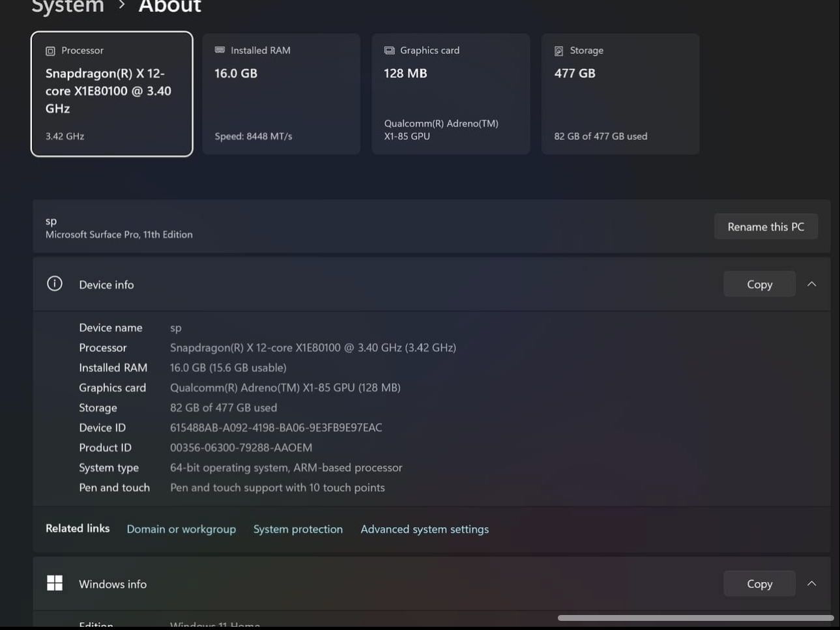The height and width of the screenshot is (630, 840).
Task: Select the 477 GB Storage card
Action: tap(620, 94)
